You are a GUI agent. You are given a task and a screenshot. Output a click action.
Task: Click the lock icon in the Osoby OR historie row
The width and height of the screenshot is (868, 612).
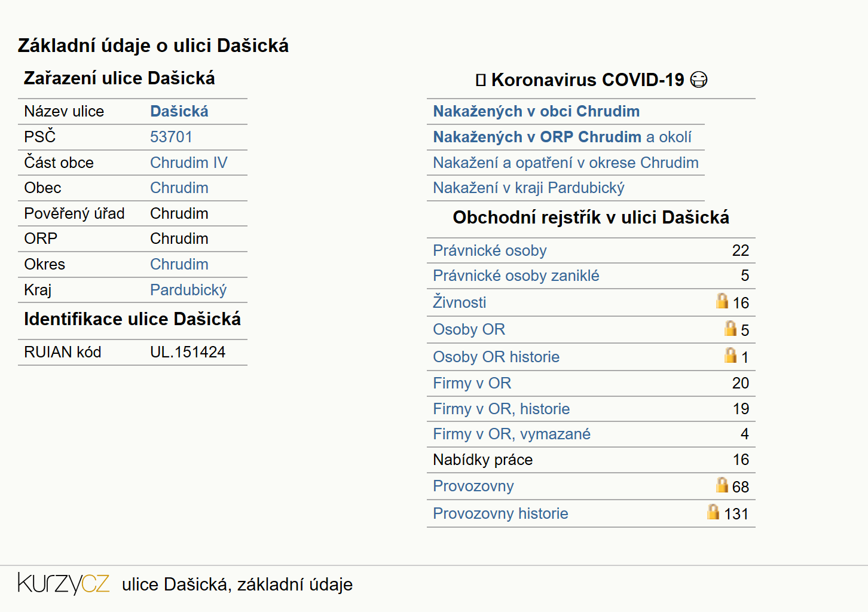pyautogui.click(x=731, y=355)
